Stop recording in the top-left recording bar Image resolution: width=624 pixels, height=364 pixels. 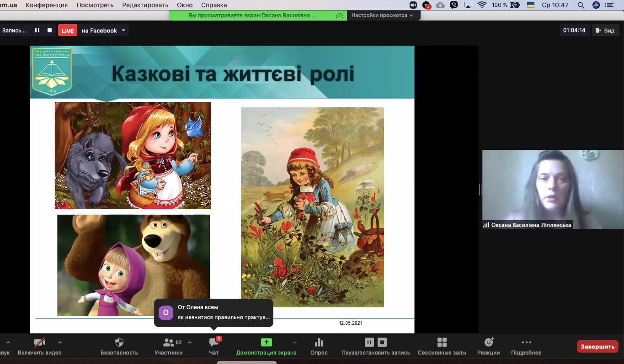click(50, 31)
